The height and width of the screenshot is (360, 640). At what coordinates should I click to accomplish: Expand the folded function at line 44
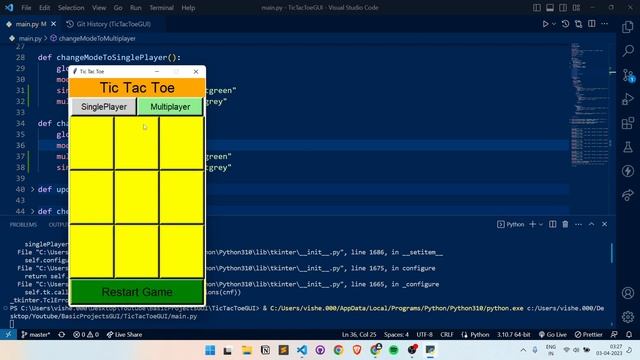coord(33,211)
